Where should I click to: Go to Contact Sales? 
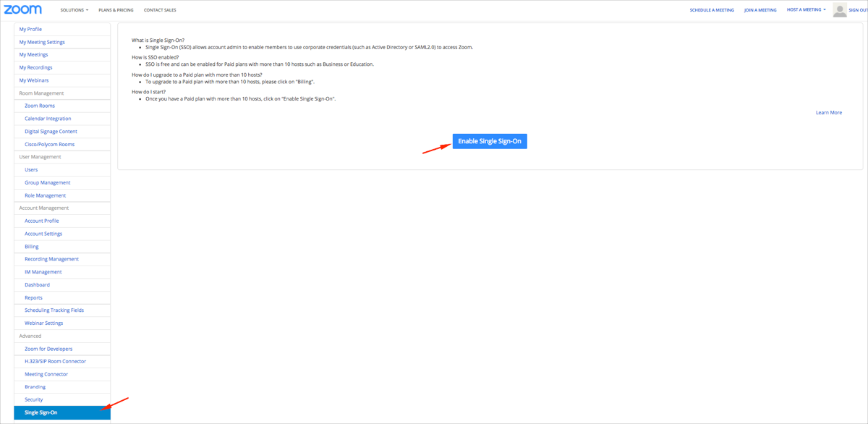pos(160,10)
